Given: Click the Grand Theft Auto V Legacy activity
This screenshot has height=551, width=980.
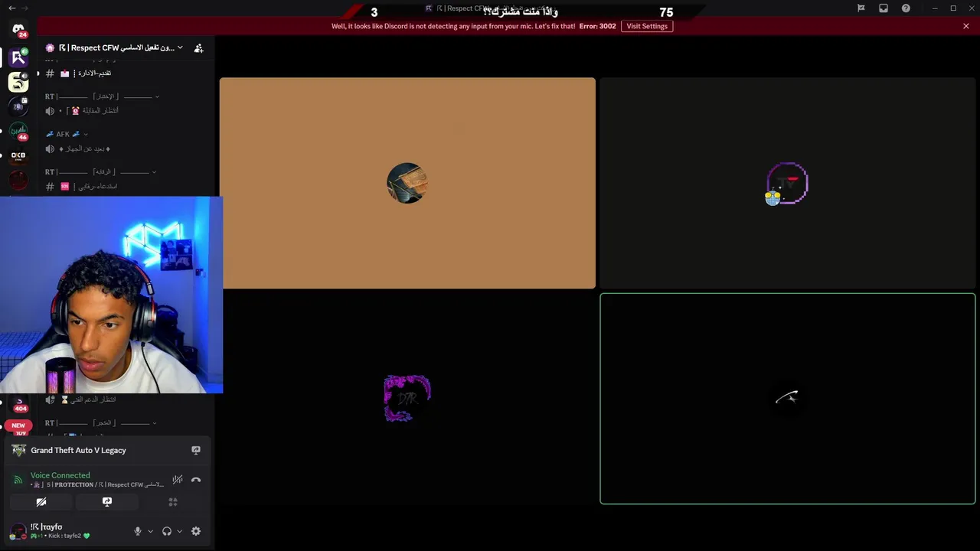Looking at the screenshot, I should (78, 450).
